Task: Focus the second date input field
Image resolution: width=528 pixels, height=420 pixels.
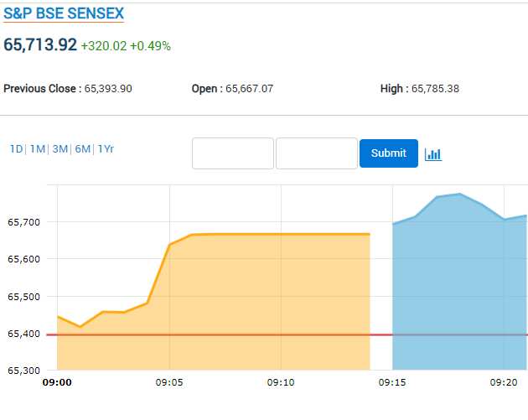Action: pyautogui.click(x=317, y=153)
